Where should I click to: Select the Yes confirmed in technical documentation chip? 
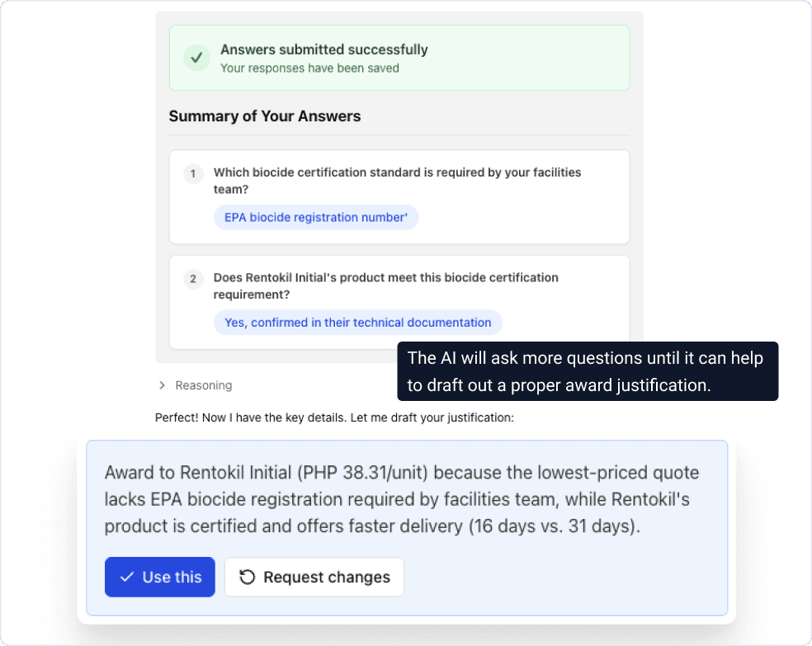click(x=357, y=322)
